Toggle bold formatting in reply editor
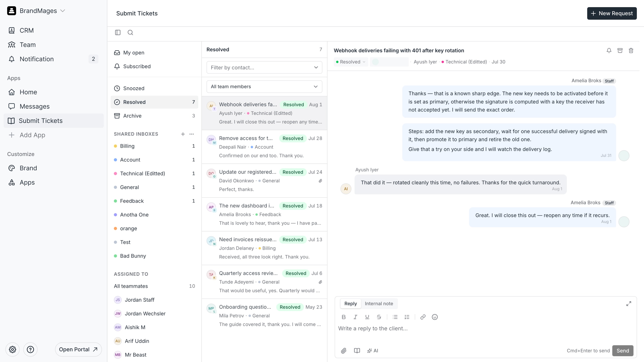The width and height of the screenshot is (644, 362). (344, 317)
